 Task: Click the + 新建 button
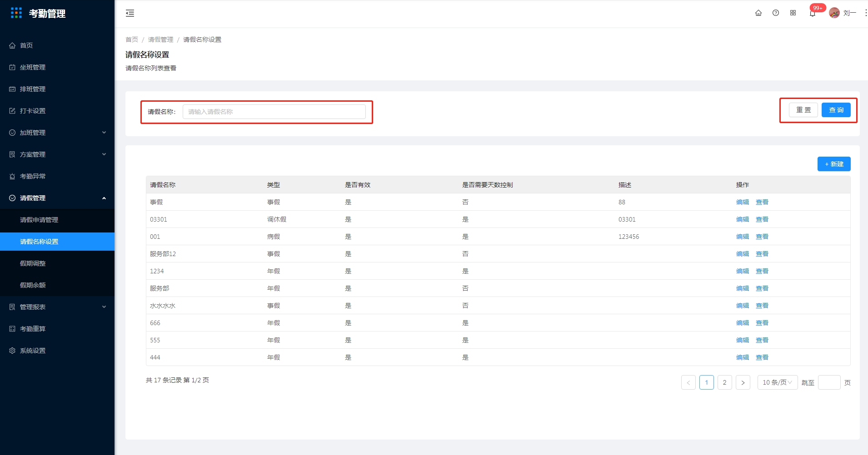click(834, 164)
